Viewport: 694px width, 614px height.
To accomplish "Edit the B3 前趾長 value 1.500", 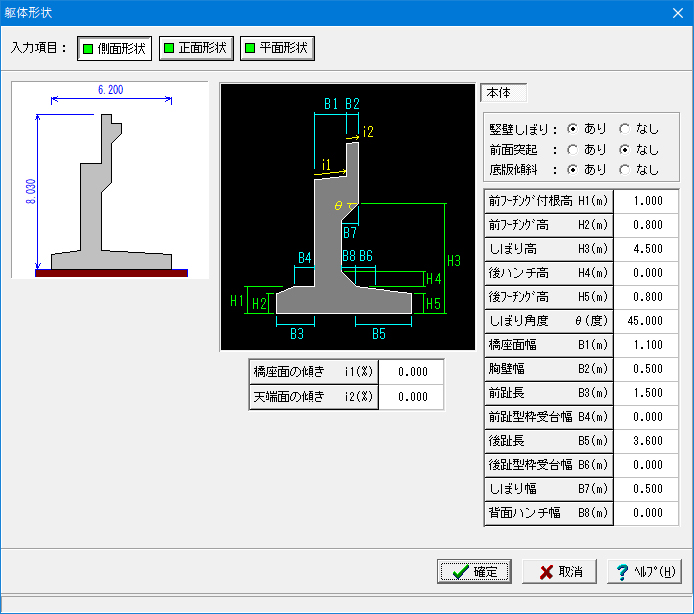I will point(646,393).
